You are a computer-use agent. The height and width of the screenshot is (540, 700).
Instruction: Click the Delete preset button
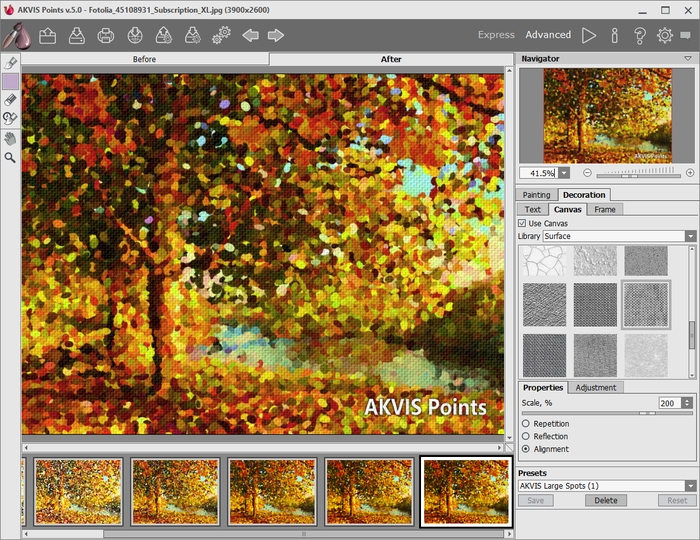tap(606, 500)
